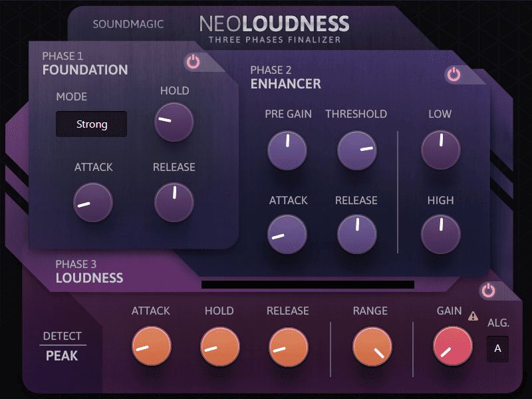Click the PEAK detect mode switch
Viewport: 532px width, 399px height.
pos(62,356)
